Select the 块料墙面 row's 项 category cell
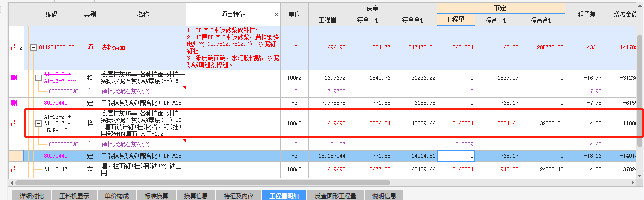 (90, 48)
